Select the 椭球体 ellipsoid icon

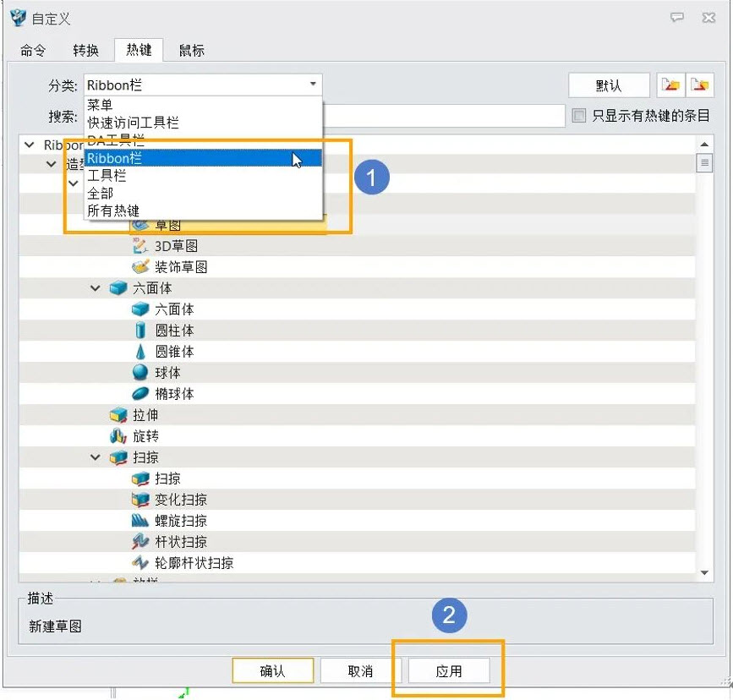tap(140, 394)
